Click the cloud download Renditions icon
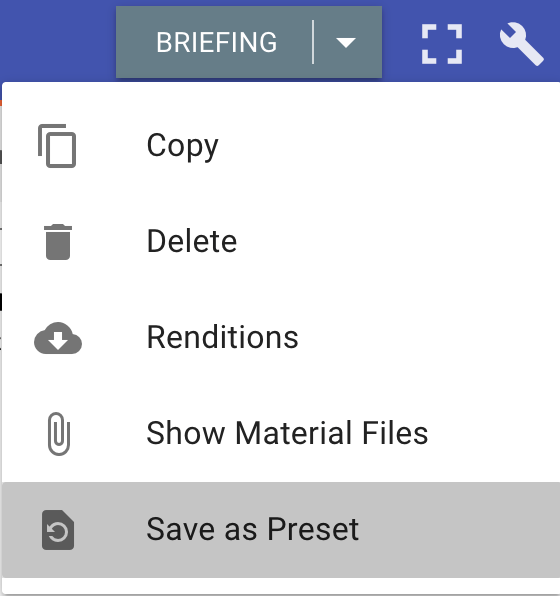 pos(58,338)
